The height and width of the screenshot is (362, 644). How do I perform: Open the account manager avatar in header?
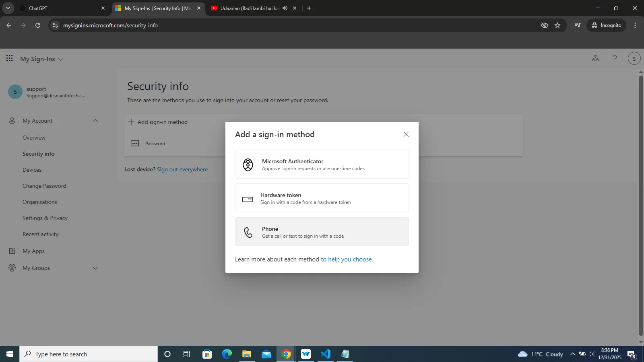[634, 59]
